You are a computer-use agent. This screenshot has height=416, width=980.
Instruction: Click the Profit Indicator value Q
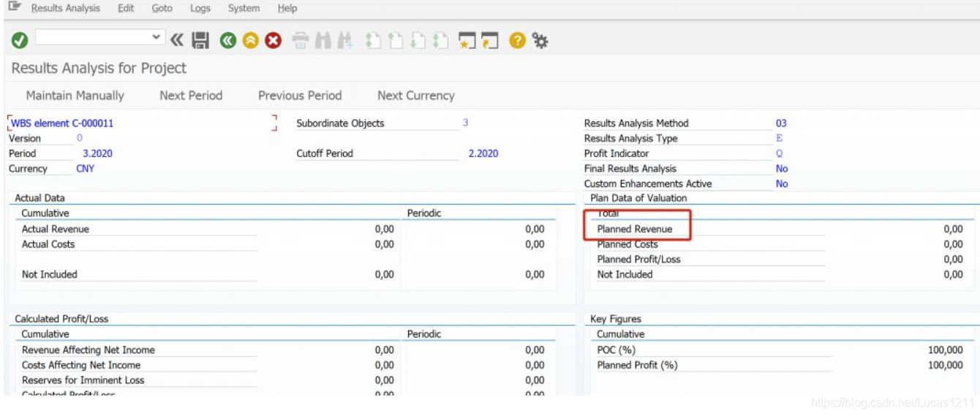tap(780, 154)
